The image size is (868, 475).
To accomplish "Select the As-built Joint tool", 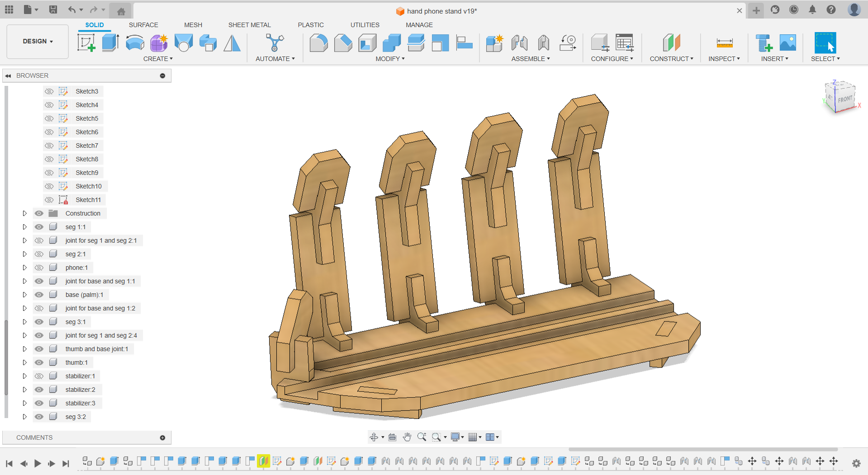I will (x=544, y=43).
